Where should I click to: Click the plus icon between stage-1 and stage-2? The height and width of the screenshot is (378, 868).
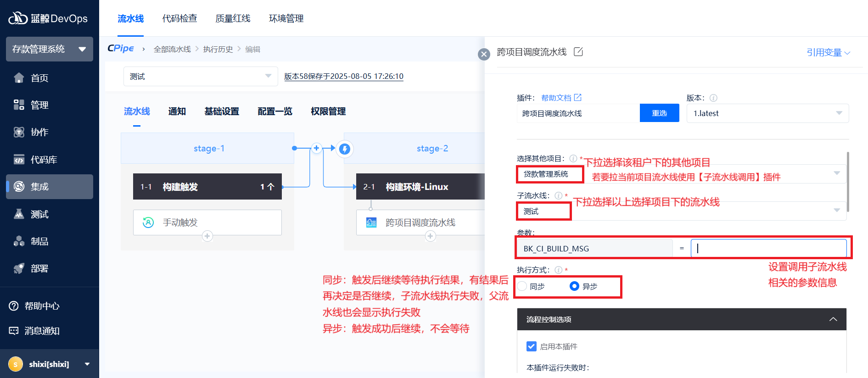[316, 148]
